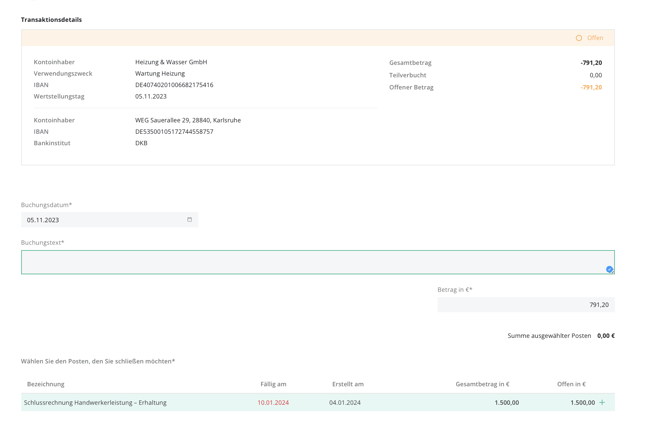Click the orange Offener Betrag value
Viewport: 667px width, 433px height.
[x=591, y=87]
